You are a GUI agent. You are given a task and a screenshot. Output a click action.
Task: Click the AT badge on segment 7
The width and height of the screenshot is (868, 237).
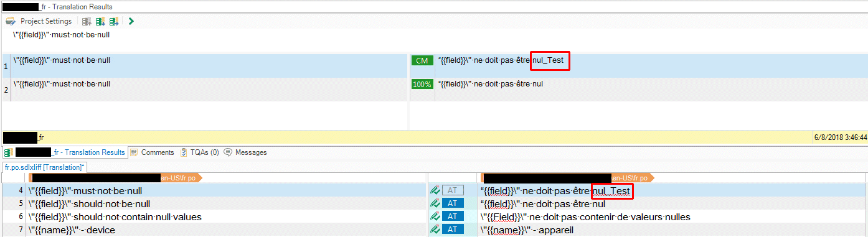click(x=453, y=230)
